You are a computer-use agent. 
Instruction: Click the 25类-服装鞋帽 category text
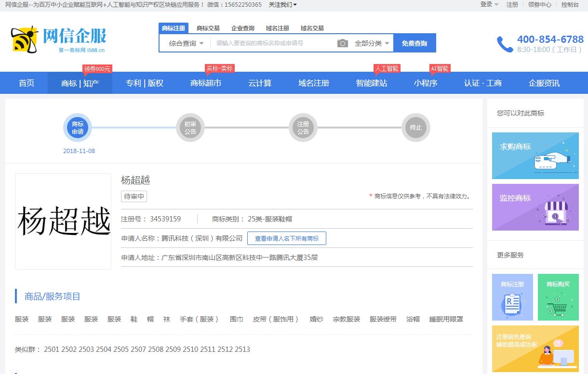pyautogui.click(x=269, y=219)
